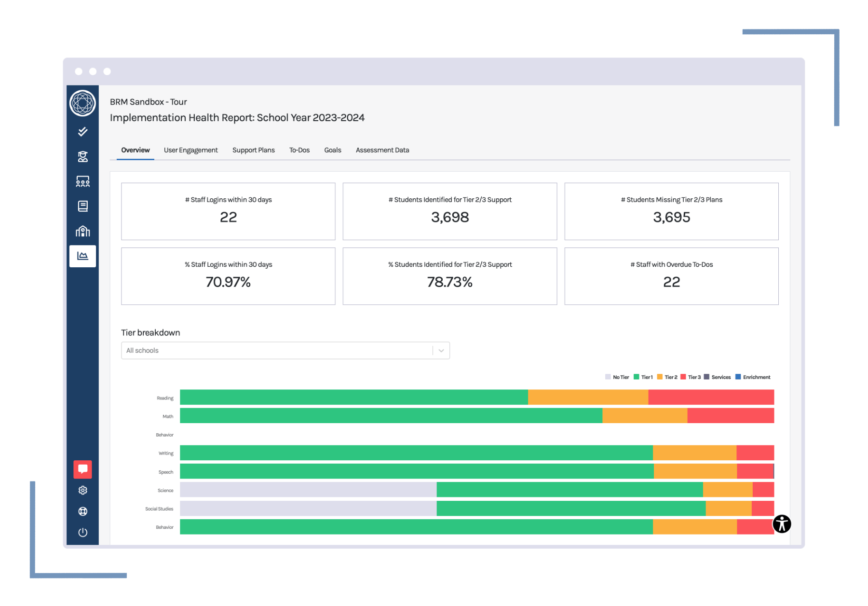Click the # Students Missing Tier 2/3 Plans card

point(671,211)
